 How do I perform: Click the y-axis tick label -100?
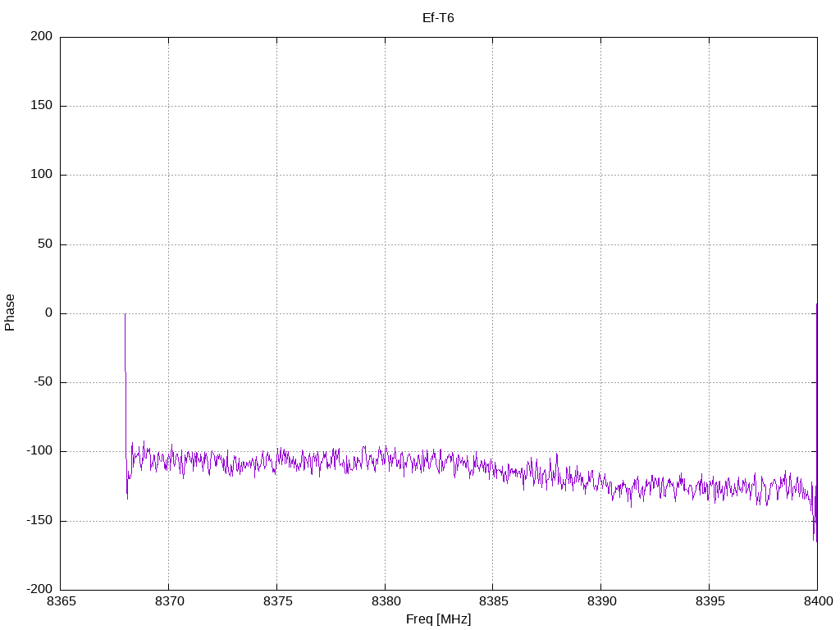39,452
